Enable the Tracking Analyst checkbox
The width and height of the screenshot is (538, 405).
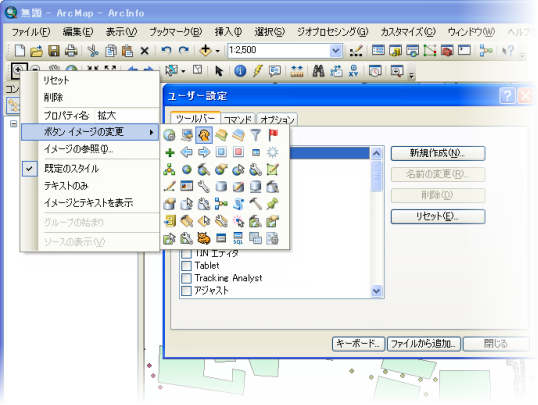tap(186, 278)
